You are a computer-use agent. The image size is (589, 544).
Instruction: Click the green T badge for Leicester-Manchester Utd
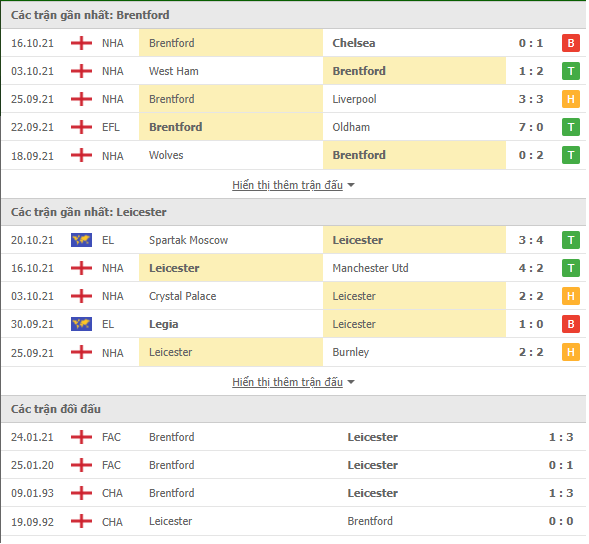[x=570, y=268]
